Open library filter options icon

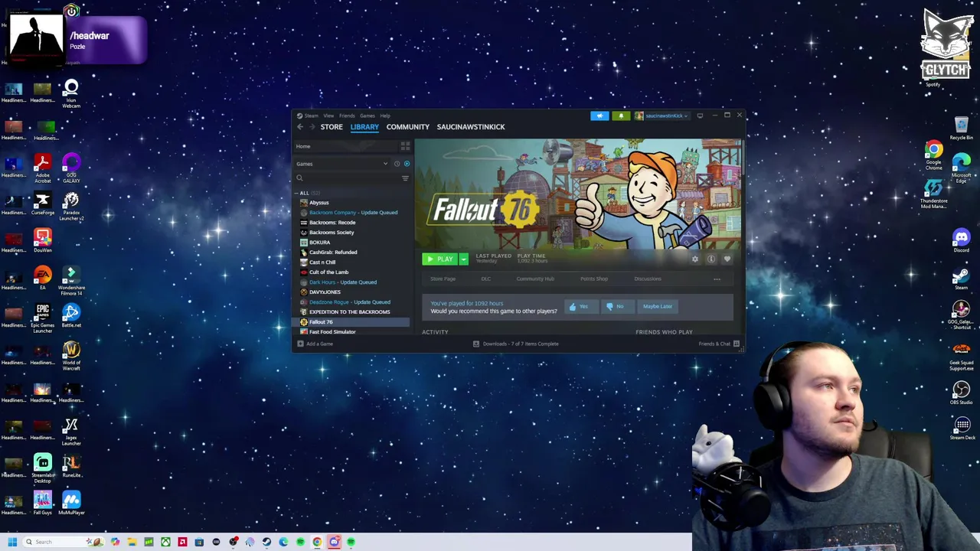tap(405, 178)
